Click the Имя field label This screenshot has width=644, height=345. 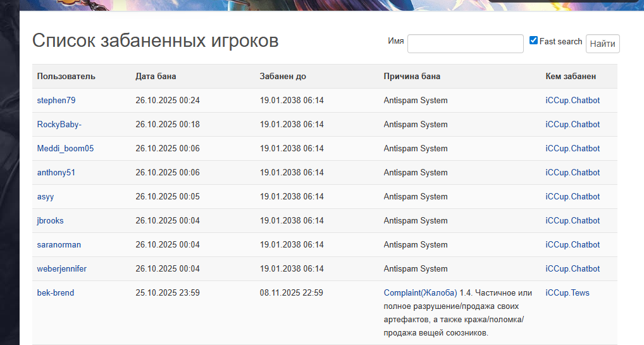pyautogui.click(x=396, y=41)
